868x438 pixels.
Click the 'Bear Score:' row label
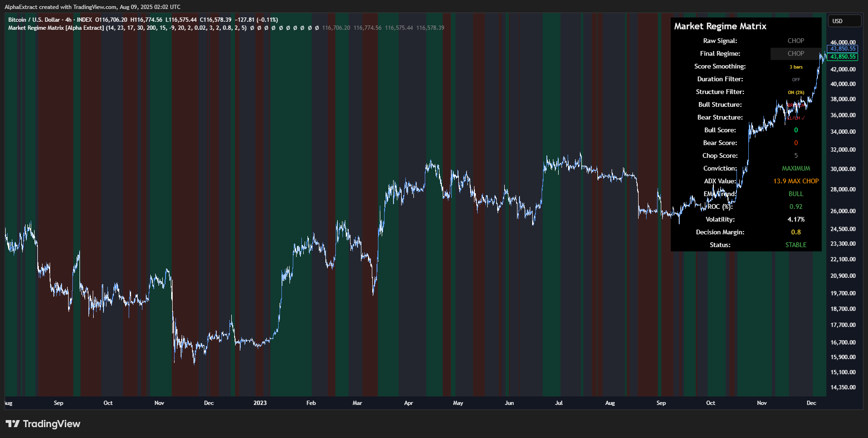(x=720, y=143)
